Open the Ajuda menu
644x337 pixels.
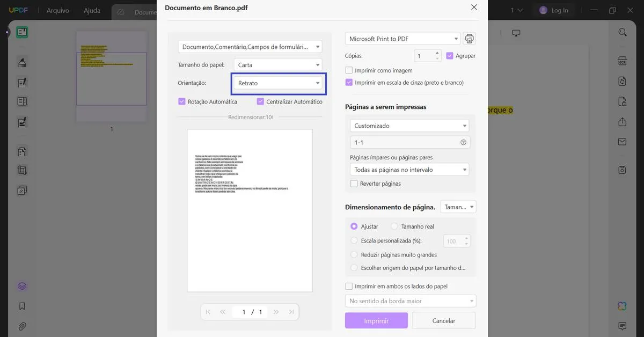pos(92,10)
